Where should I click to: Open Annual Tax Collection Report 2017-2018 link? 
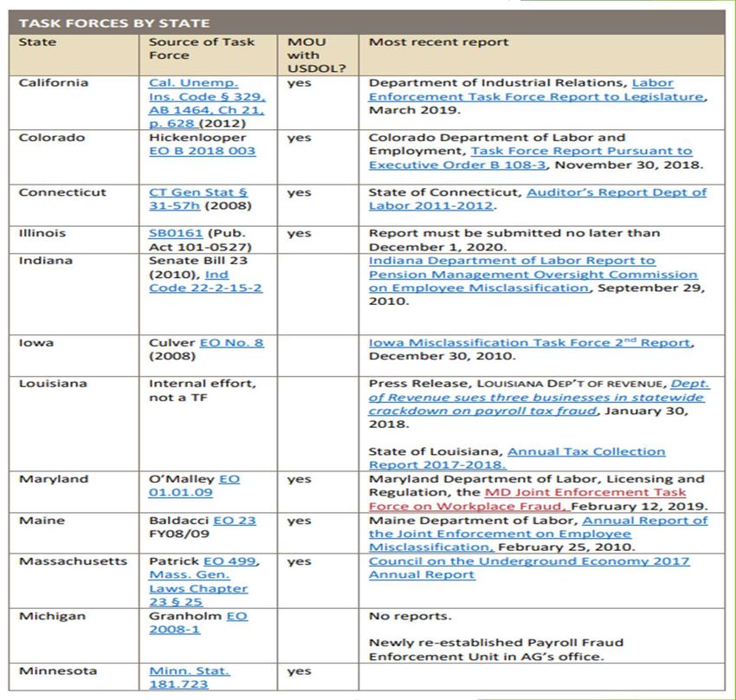click(517, 458)
